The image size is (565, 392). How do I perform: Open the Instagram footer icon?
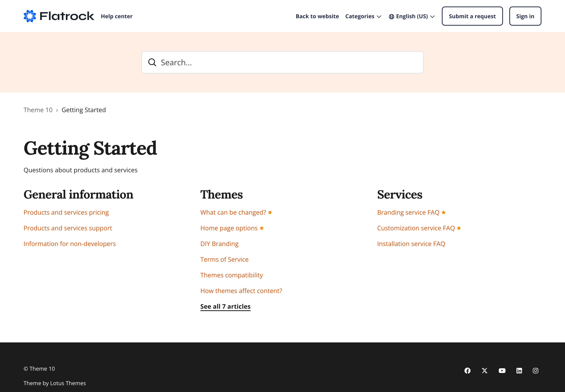[536, 370]
